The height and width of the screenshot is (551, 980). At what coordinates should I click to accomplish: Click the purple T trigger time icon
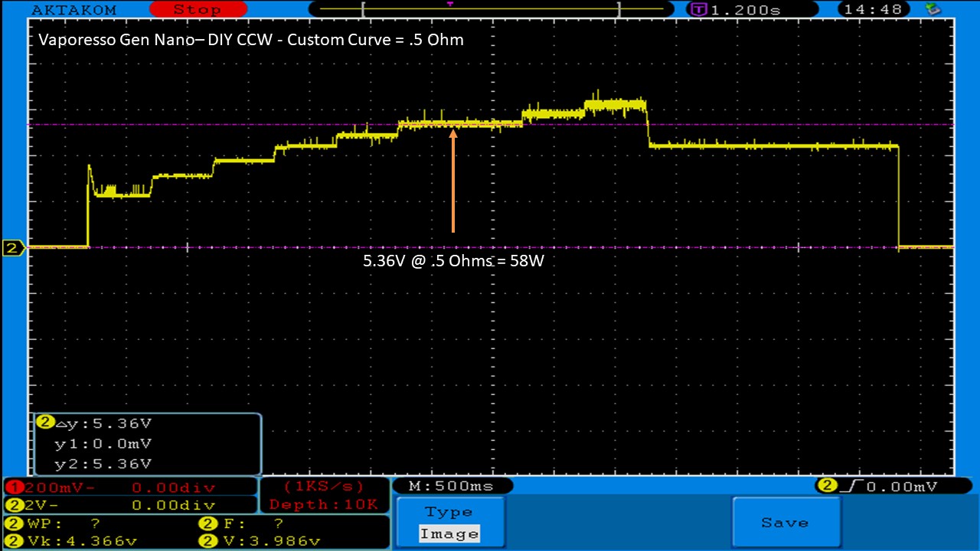tap(698, 10)
